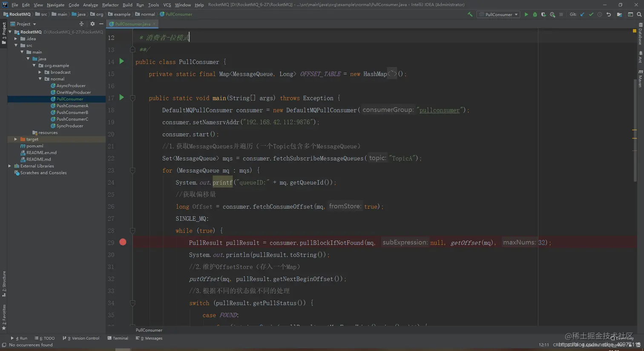Collapse the src folder

[16, 45]
